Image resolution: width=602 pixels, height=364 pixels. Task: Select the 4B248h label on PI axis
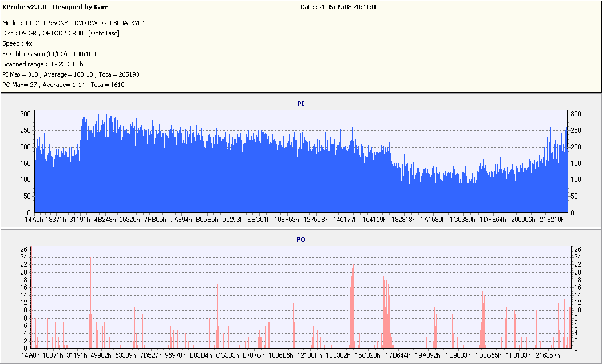point(105,220)
